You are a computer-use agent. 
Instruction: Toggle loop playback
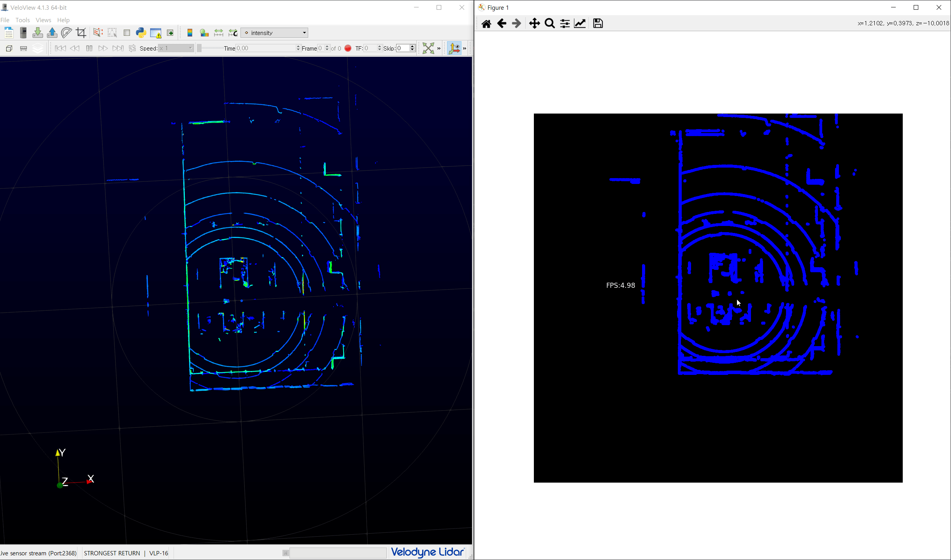[132, 48]
